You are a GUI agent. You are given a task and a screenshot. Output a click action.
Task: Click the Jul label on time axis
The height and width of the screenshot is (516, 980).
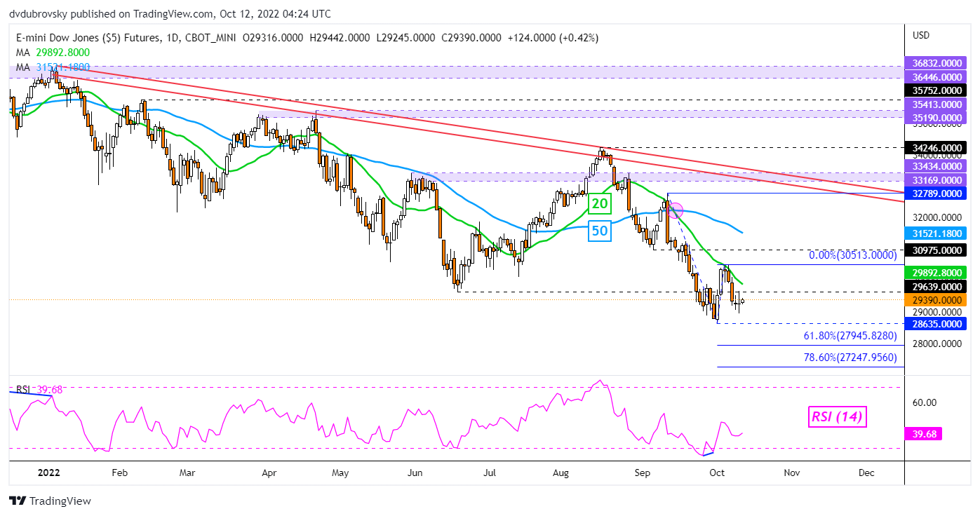click(490, 473)
